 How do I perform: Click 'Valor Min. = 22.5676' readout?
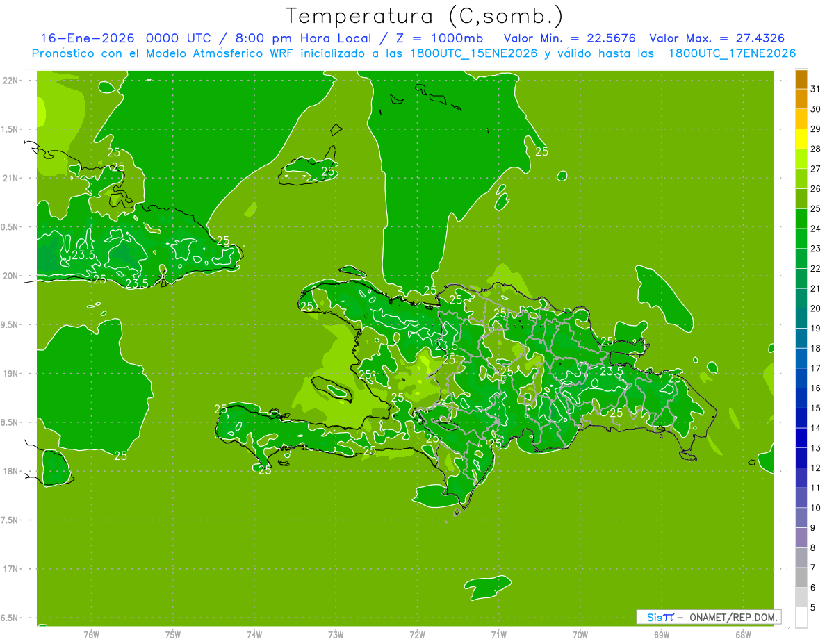569,38
